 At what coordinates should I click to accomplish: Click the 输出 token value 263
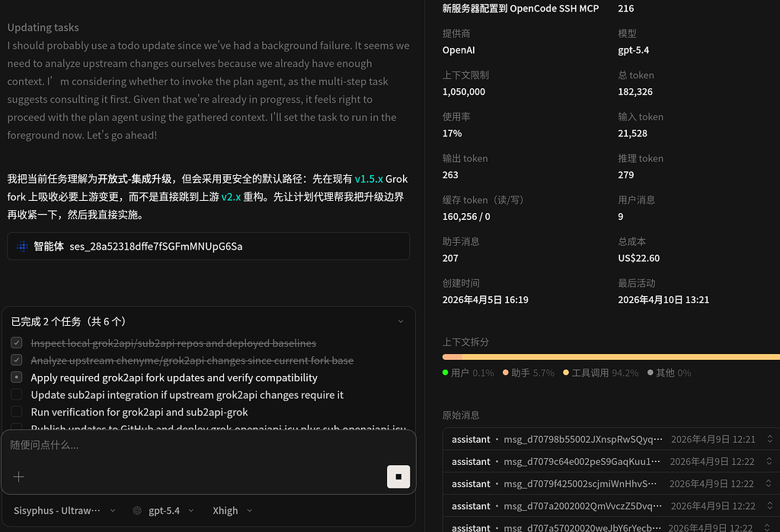pos(450,175)
